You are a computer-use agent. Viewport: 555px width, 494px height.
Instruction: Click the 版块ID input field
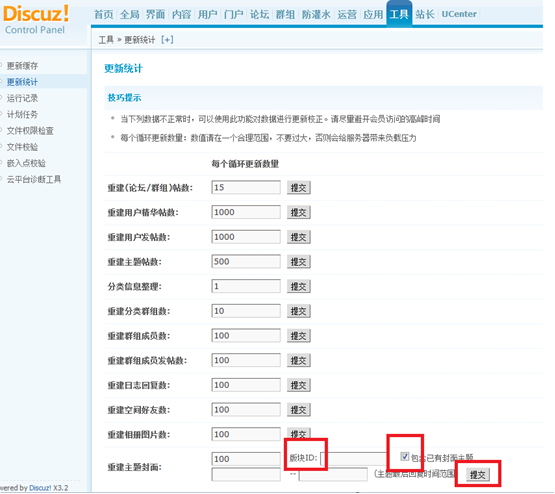click(354, 459)
